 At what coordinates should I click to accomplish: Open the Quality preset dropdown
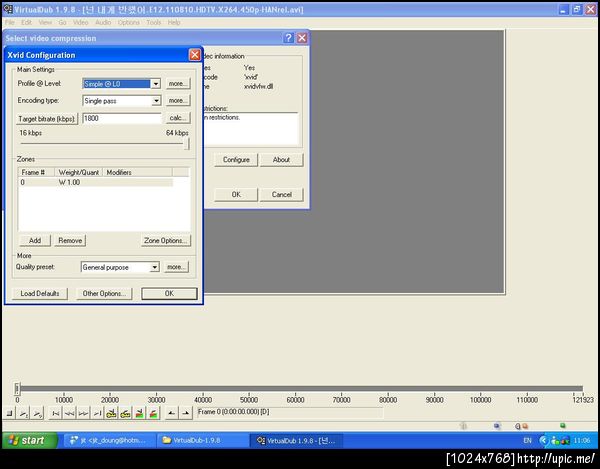click(154, 267)
